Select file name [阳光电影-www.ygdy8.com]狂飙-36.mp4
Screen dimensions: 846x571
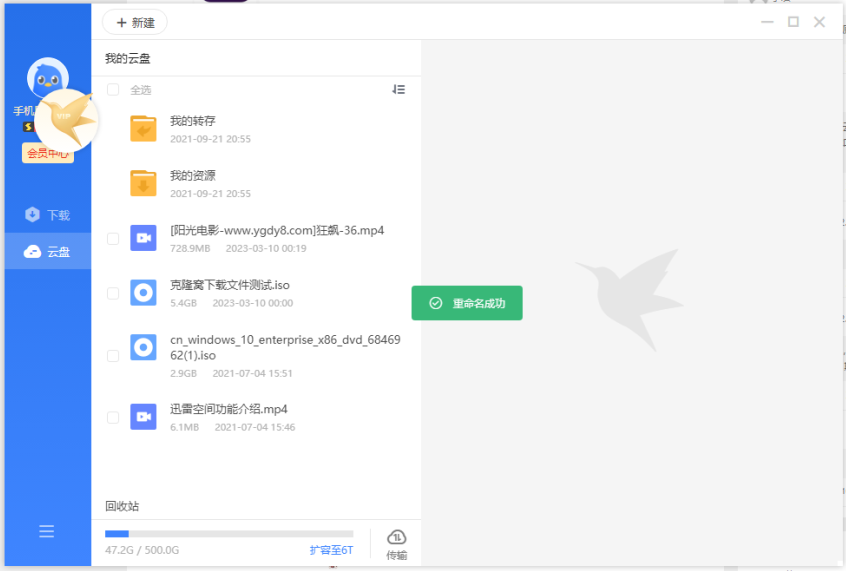pyautogui.click(x=277, y=230)
